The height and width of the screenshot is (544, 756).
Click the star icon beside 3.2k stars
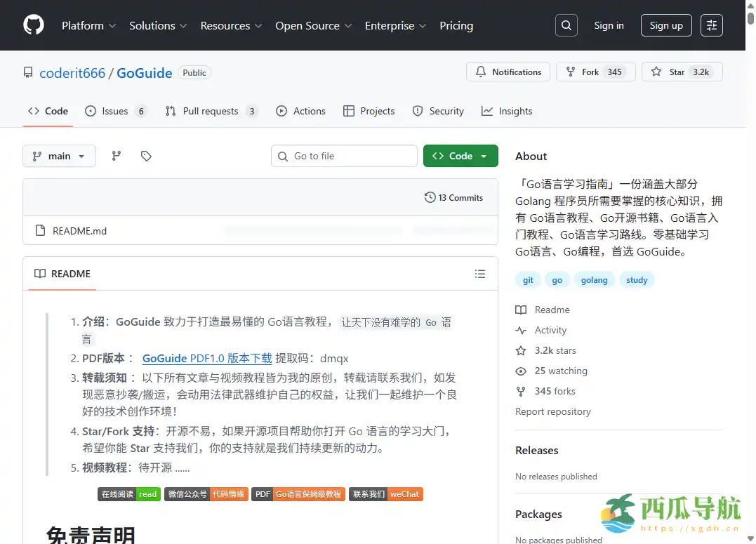pyautogui.click(x=520, y=350)
